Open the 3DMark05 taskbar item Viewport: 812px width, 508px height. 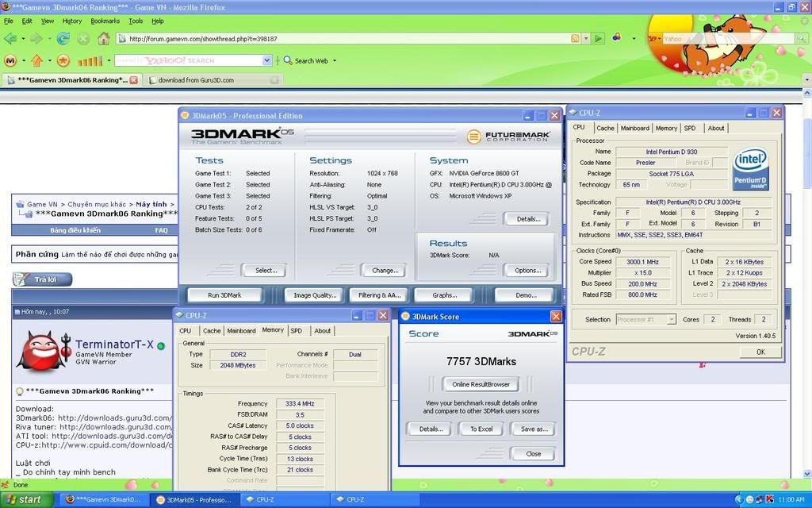[x=195, y=500]
